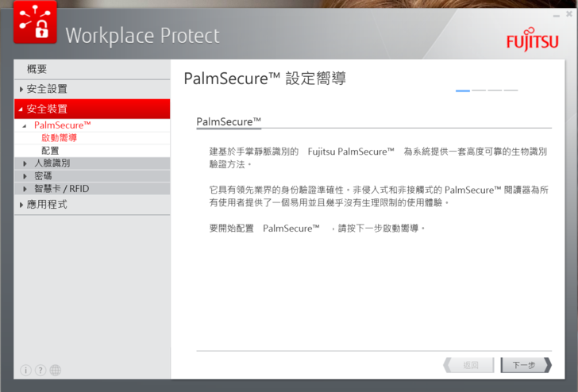Minimize the Workplace Protect window
Screen dimensions: 578x392
point(556,15)
